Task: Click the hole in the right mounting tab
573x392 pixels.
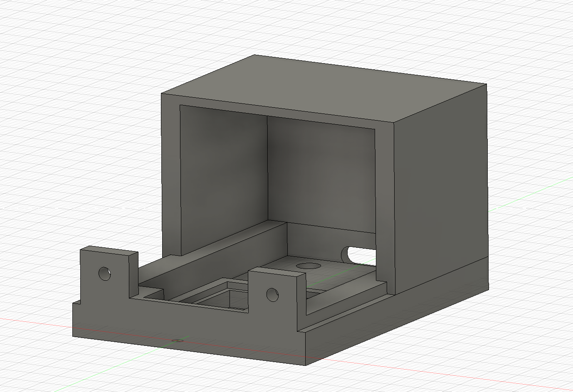Action: [272, 294]
